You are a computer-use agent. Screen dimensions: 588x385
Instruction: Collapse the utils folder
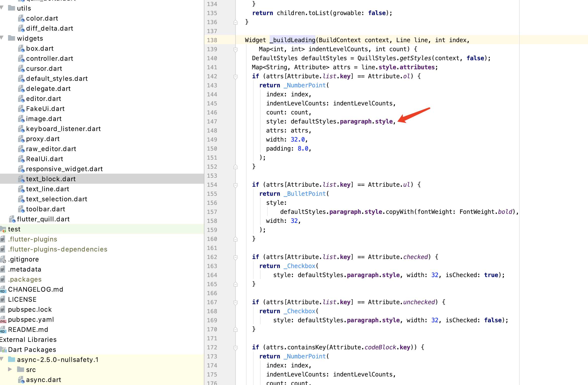(x=2, y=8)
